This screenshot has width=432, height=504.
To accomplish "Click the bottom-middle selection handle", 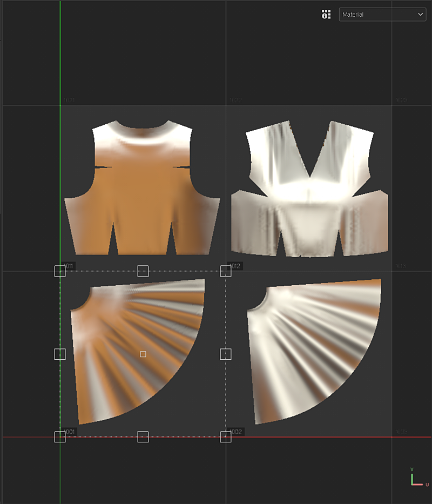I will pos(143,436).
